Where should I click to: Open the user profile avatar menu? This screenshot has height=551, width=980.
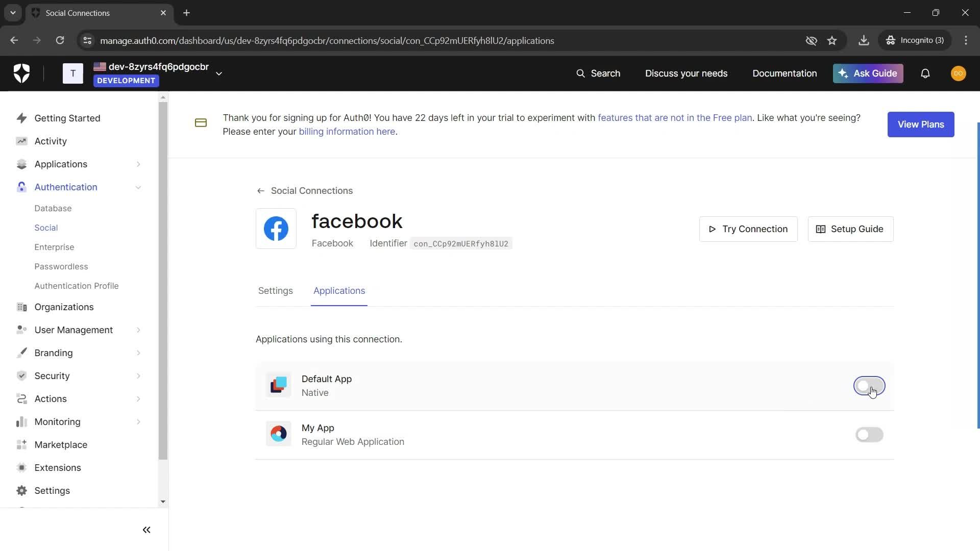coord(959,73)
